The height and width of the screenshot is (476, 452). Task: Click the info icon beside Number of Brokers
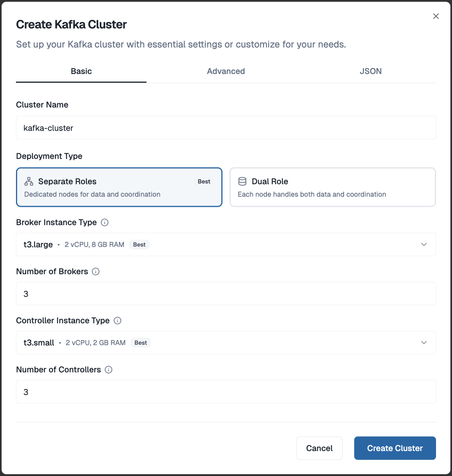(x=96, y=271)
